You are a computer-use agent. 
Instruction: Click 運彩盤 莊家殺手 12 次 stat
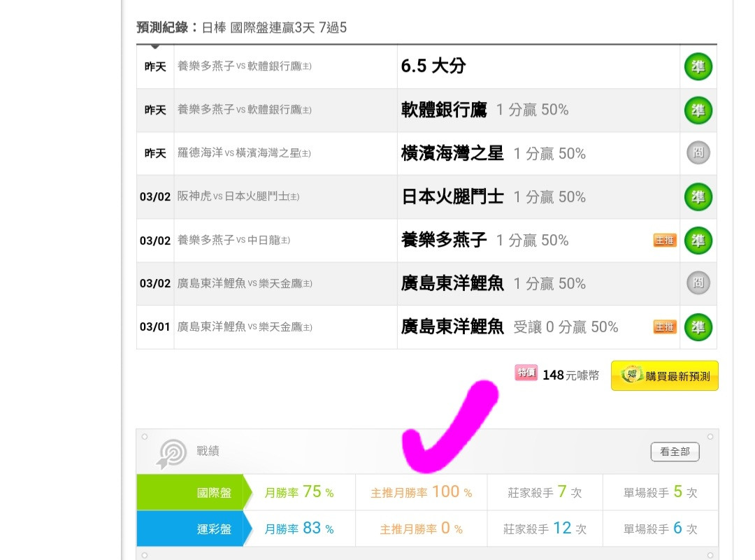tap(545, 529)
